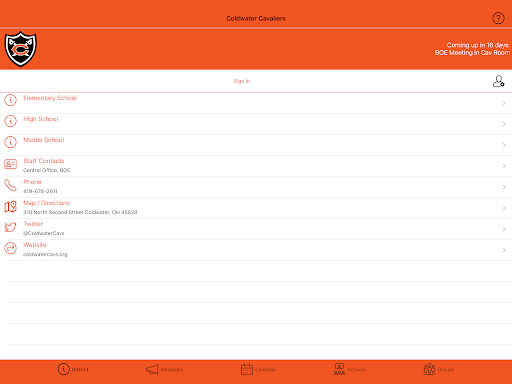This screenshot has height=384, width=512.
Task: Open the Website row chevron
Action: click(504, 250)
